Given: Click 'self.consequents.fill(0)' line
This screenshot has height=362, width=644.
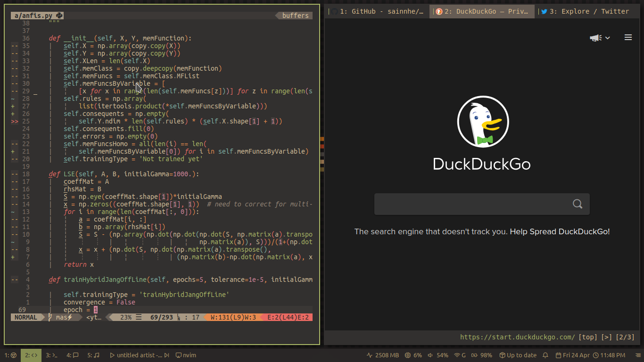Looking at the screenshot, I should tap(109, 129).
